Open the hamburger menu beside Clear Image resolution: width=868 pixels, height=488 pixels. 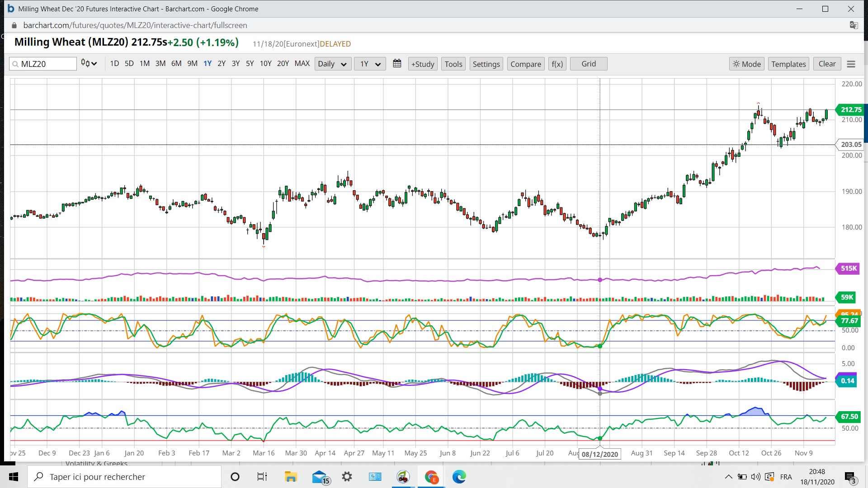point(851,64)
